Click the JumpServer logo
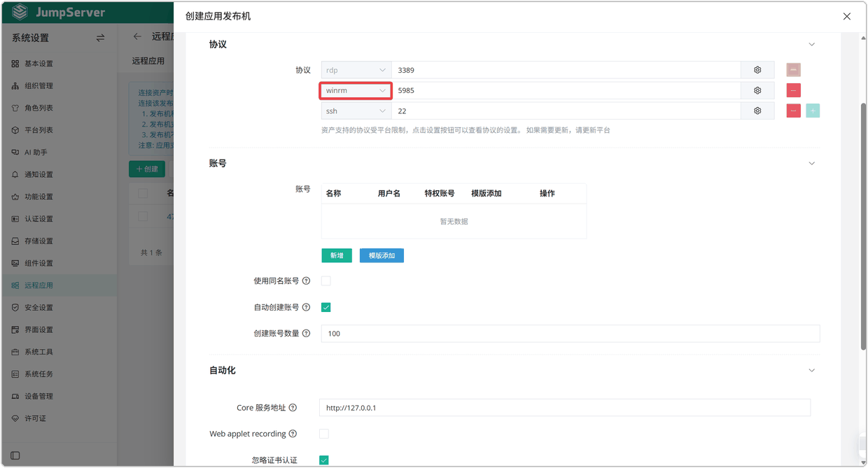868x468 pixels. click(59, 12)
